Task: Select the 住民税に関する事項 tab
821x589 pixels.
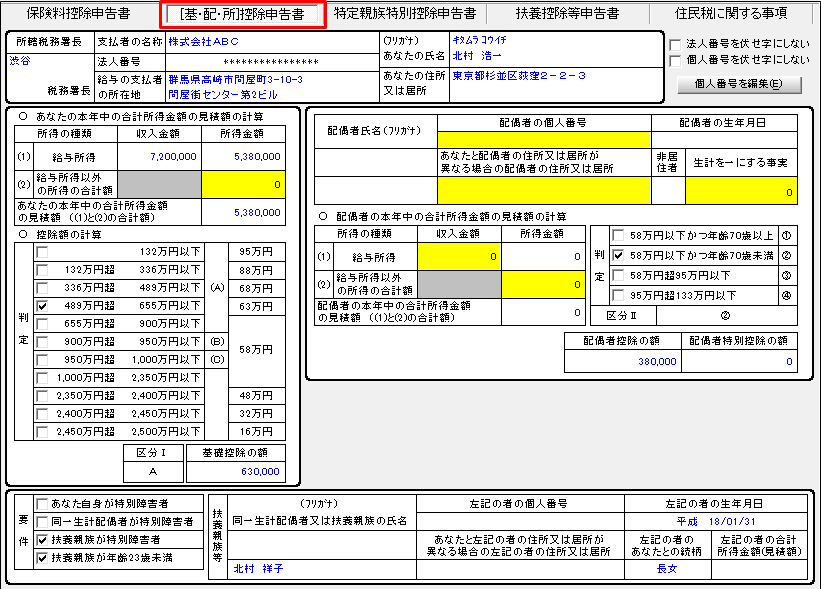Action: pos(731,14)
